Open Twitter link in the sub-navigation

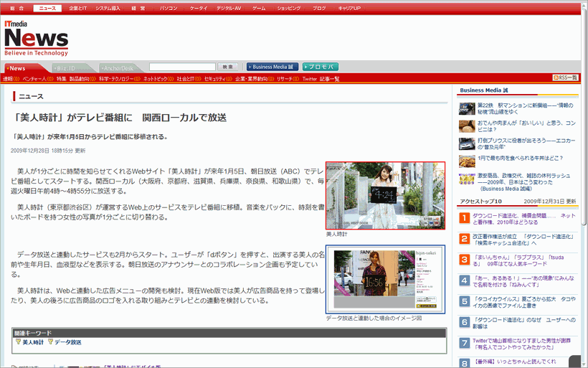(x=309, y=79)
